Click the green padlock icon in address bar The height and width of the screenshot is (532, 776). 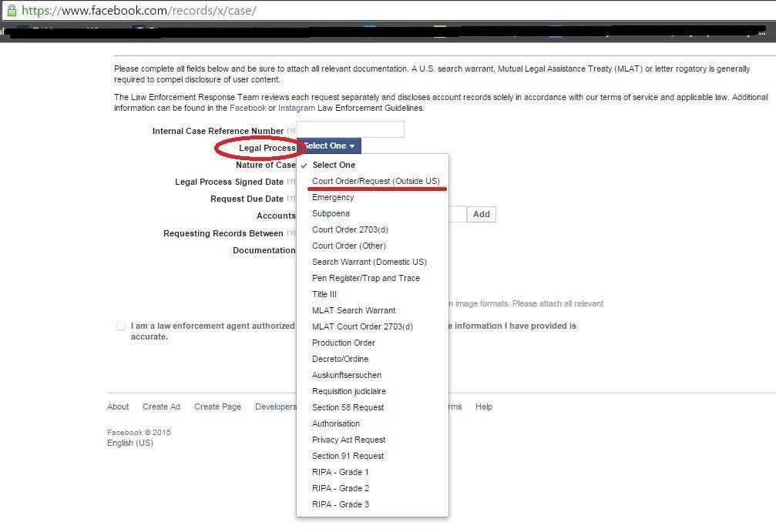click(x=12, y=10)
